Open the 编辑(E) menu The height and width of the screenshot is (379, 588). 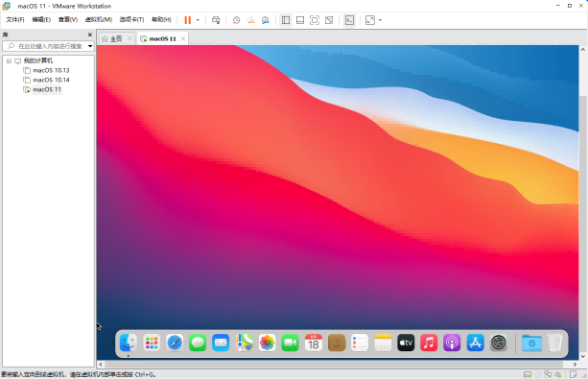coord(41,19)
